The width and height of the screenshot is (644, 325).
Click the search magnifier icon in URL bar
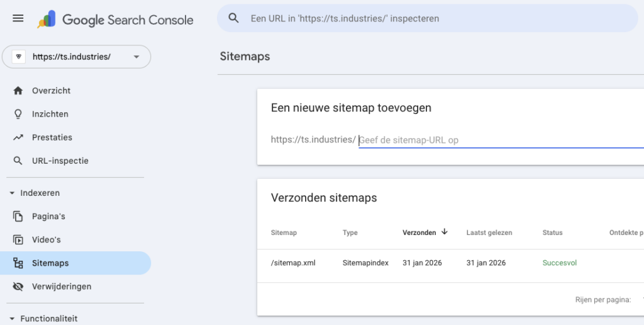pyautogui.click(x=234, y=18)
